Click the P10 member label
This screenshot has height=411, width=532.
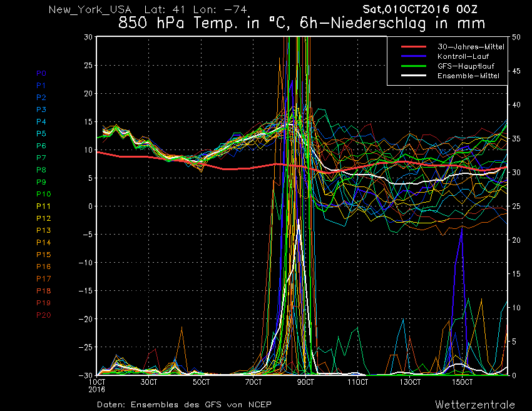44,194
